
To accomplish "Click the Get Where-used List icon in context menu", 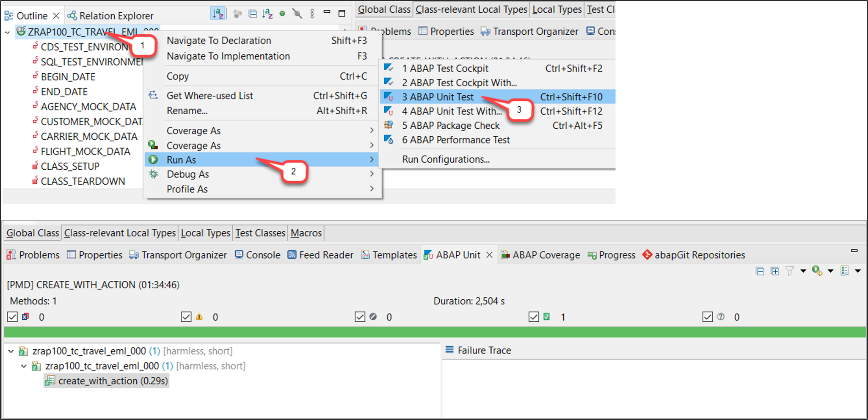I will (153, 95).
